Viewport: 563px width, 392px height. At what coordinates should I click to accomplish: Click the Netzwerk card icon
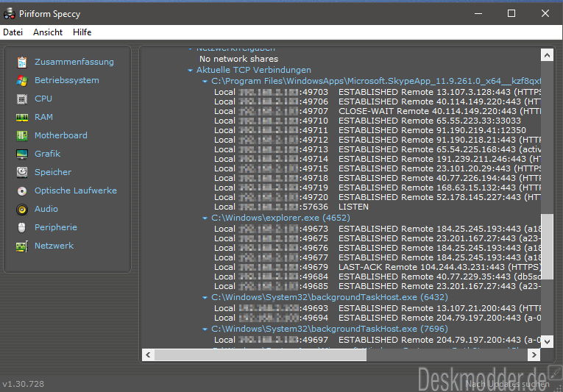pyautogui.click(x=22, y=246)
